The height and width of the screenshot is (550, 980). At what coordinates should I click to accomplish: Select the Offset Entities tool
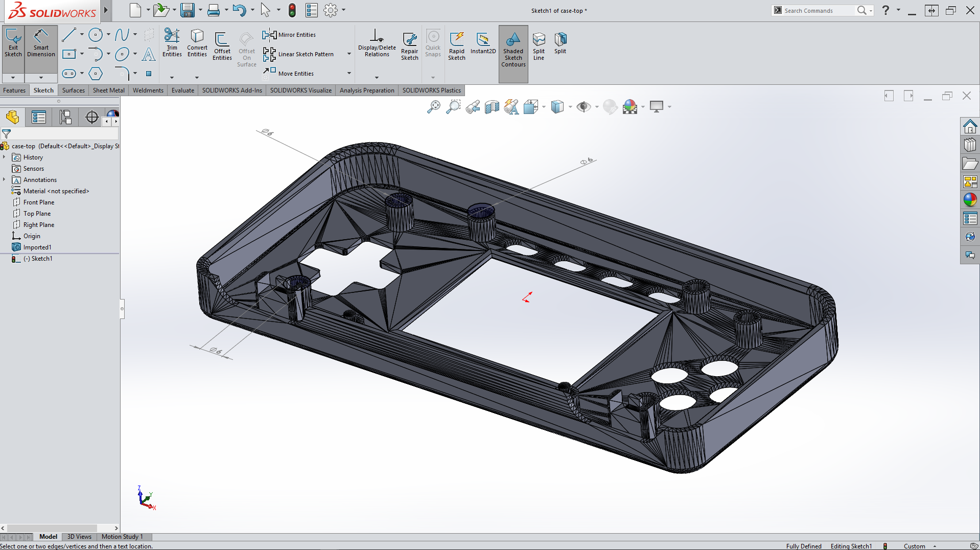coord(222,46)
